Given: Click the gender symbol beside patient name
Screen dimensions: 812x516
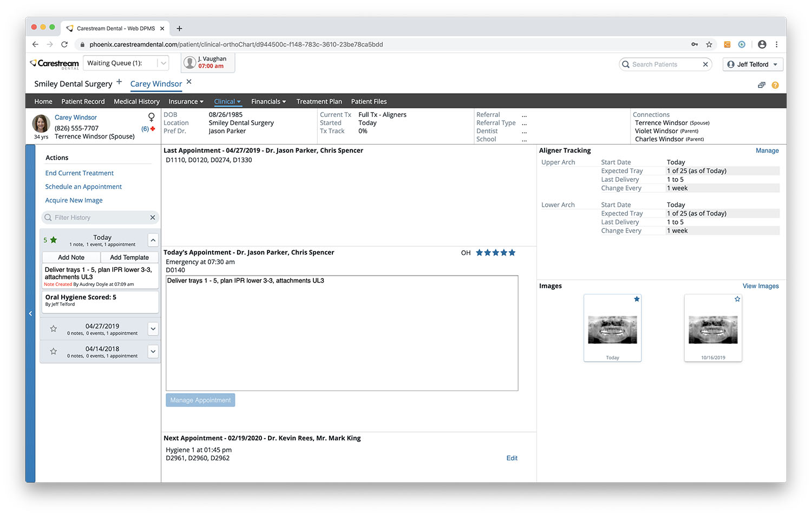Looking at the screenshot, I should [x=152, y=117].
